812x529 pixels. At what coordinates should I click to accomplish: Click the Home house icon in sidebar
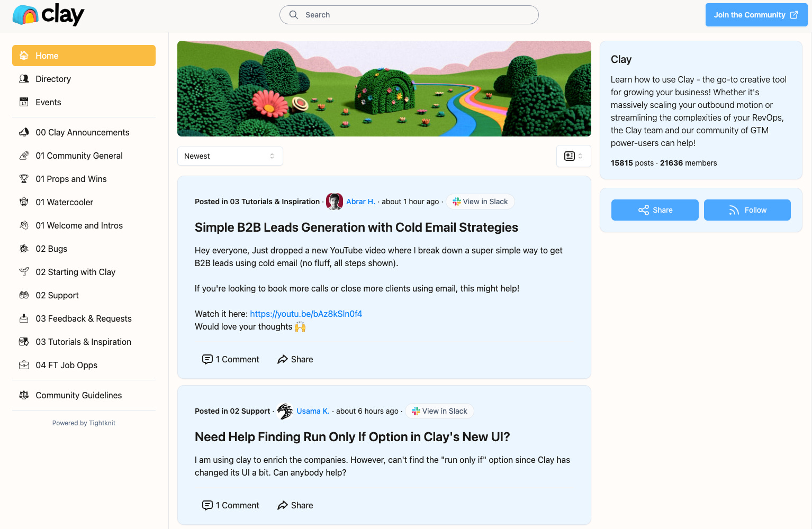coord(24,56)
